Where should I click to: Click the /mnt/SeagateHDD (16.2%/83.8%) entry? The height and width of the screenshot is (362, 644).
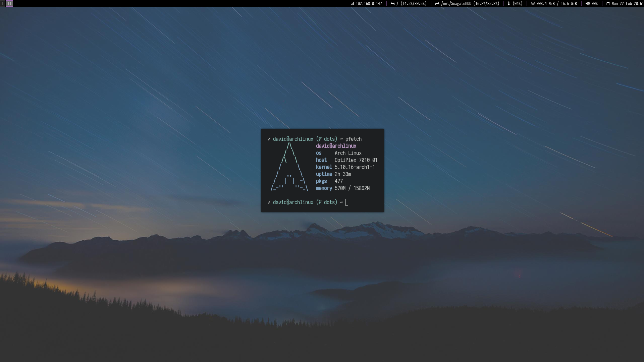[x=470, y=3]
